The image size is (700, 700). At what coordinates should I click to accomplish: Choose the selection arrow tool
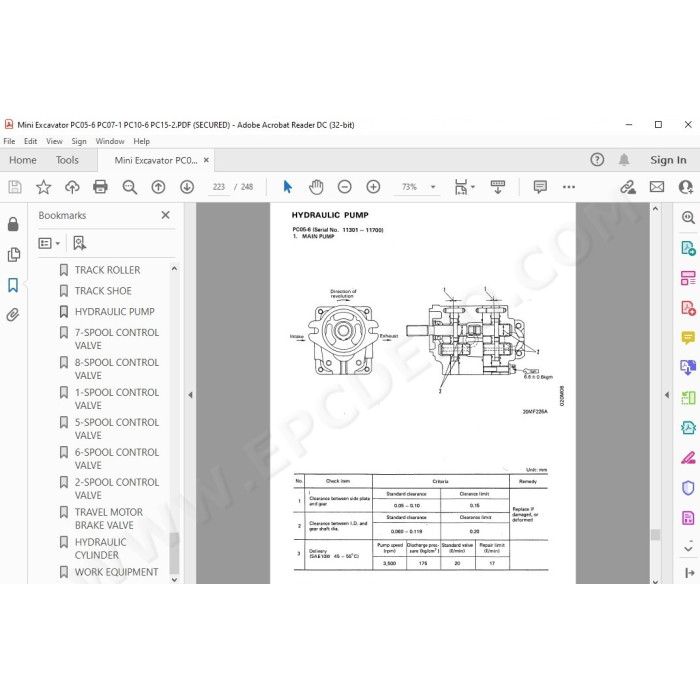[x=288, y=187]
